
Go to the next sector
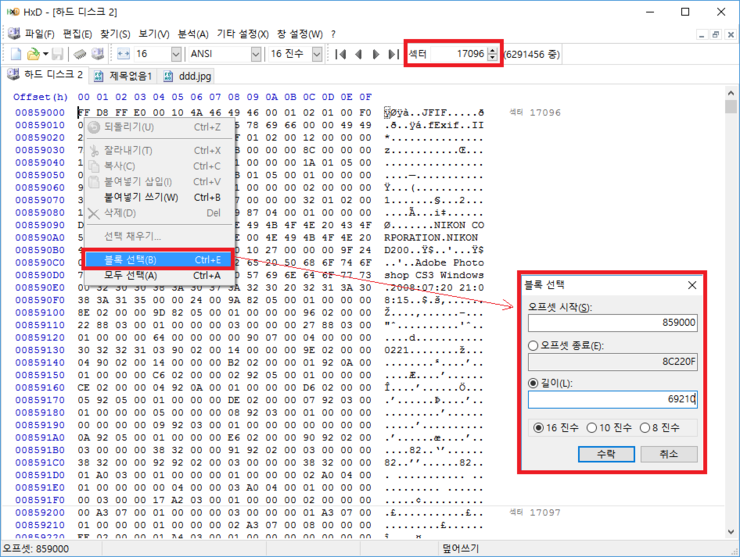pyautogui.click(x=376, y=53)
